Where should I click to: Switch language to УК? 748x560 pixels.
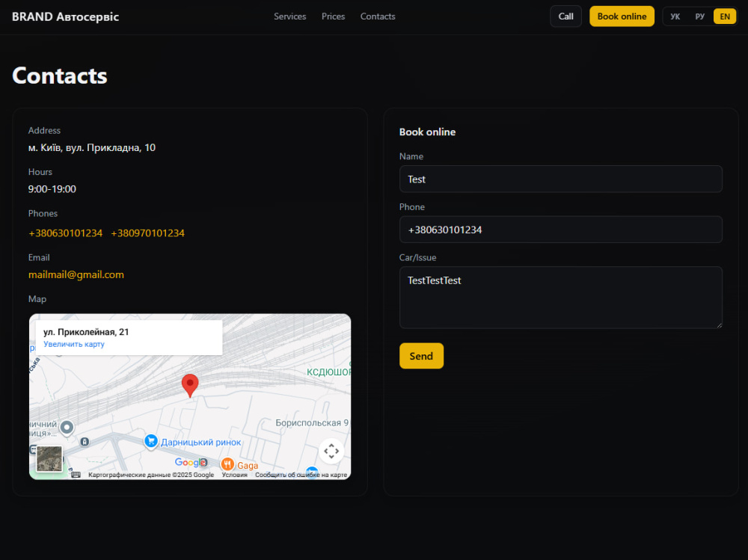coord(675,16)
